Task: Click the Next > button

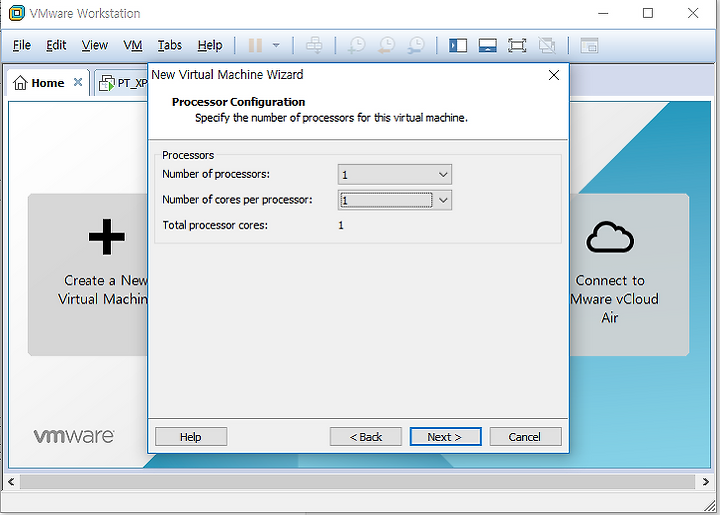Action: 445,437
